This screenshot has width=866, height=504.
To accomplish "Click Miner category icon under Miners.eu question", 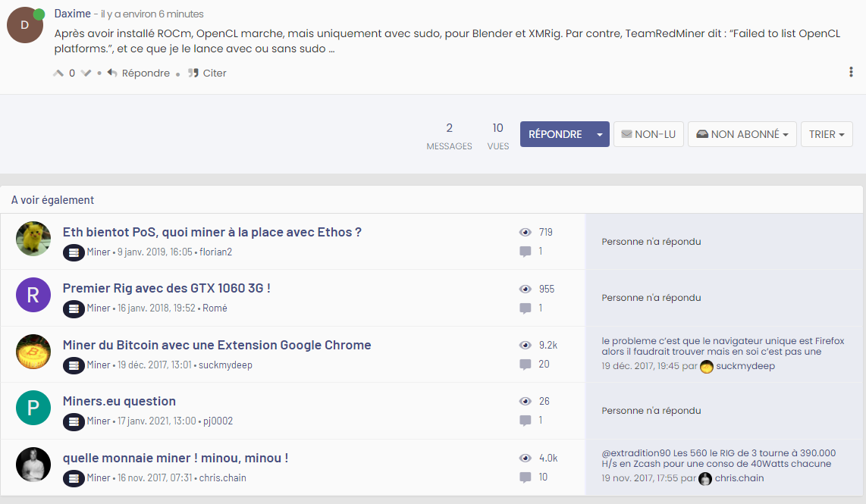I will 74,421.
